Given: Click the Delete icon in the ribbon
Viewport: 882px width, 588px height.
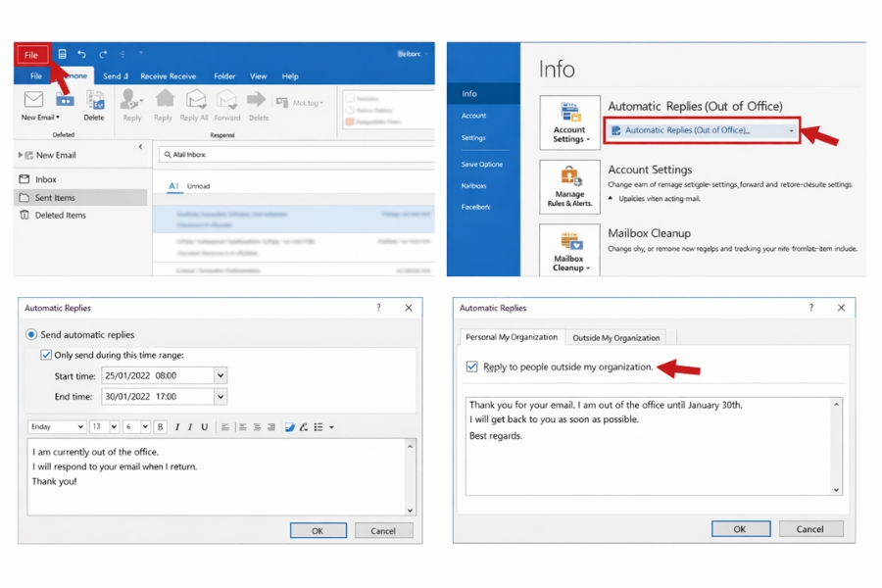Looking at the screenshot, I should pyautogui.click(x=94, y=101).
